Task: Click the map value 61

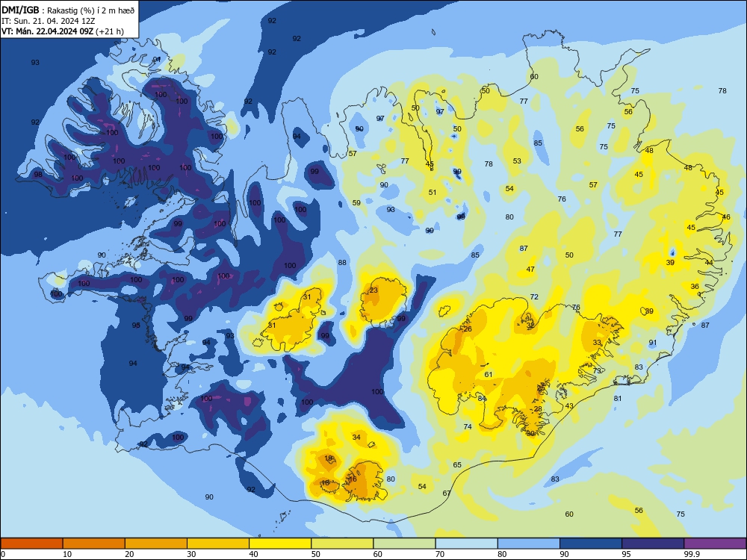Action: pyautogui.click(x=489, y=374)
